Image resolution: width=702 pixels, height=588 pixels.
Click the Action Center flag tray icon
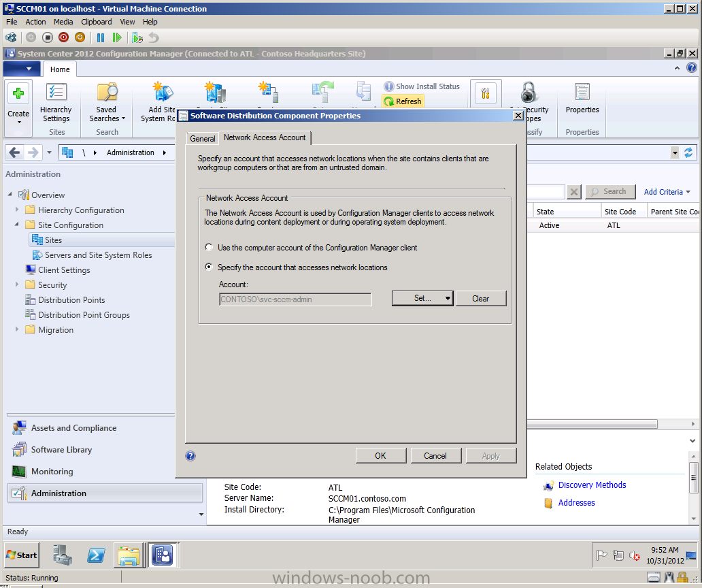point(602,556)
